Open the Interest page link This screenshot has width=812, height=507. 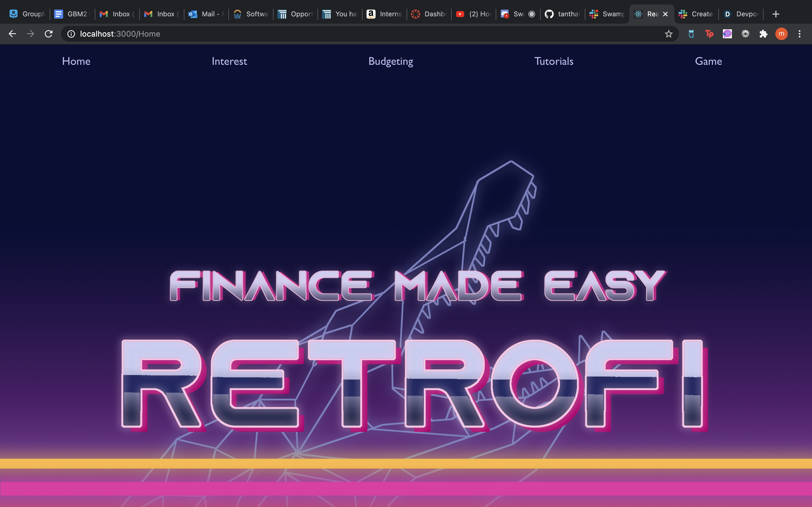(229, 61)
